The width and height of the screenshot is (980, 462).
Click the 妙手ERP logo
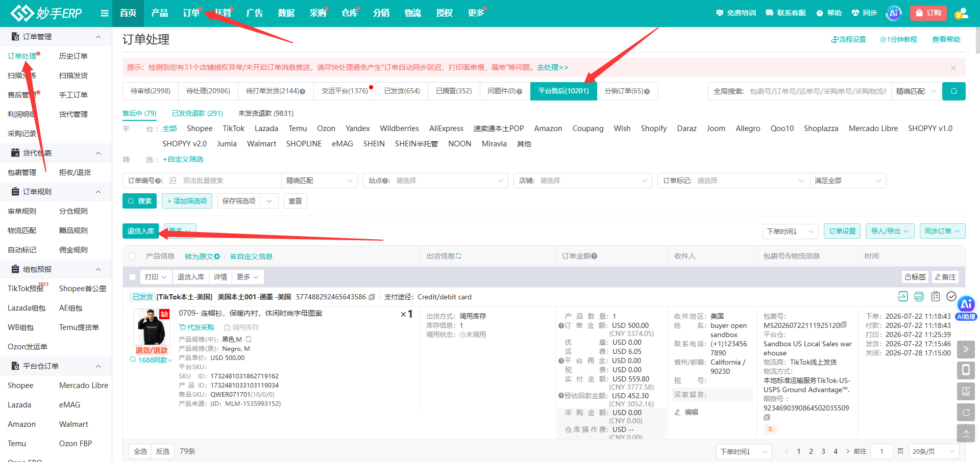tap(46, 13)
